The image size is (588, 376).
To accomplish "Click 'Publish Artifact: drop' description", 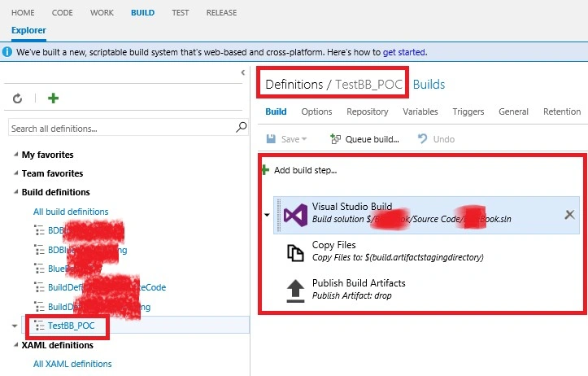I will [352, 295].
